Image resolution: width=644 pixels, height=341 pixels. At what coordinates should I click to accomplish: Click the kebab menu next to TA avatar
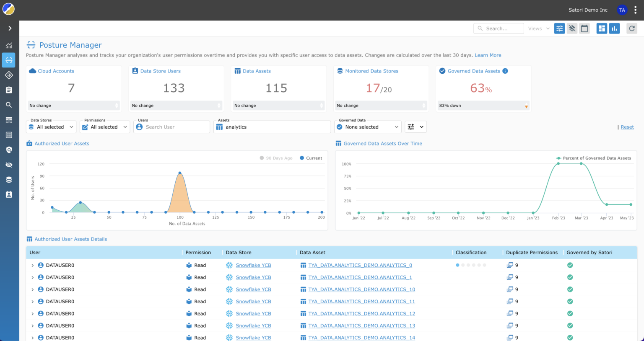tap(636, 10)
